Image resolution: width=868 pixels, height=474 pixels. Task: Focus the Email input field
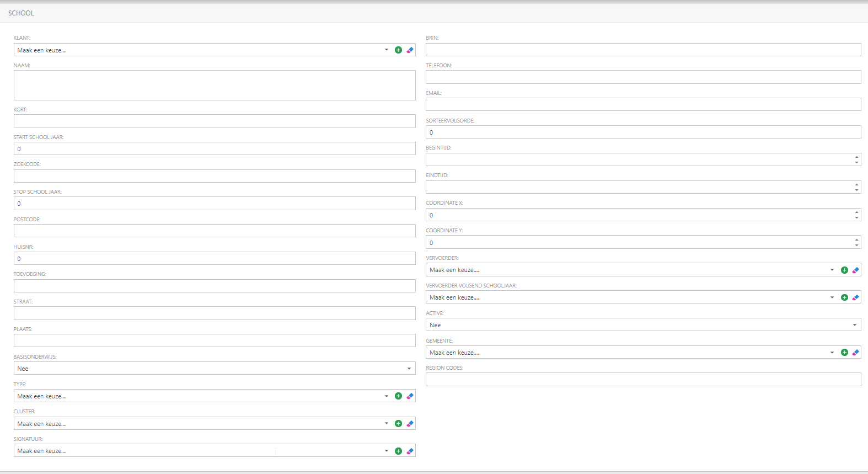[642, 104]
